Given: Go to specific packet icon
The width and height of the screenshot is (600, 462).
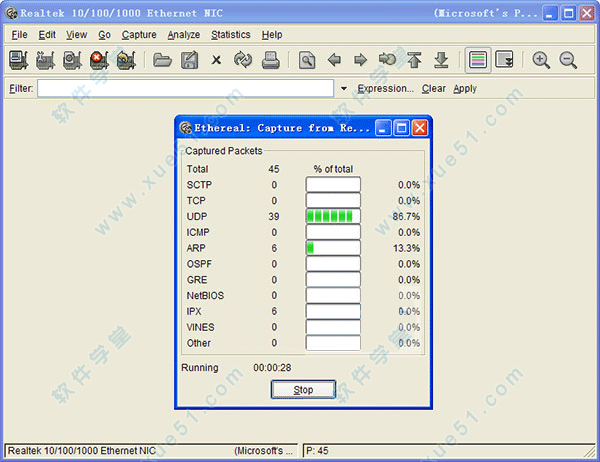Looking at the screenshot, I should 387,59.
